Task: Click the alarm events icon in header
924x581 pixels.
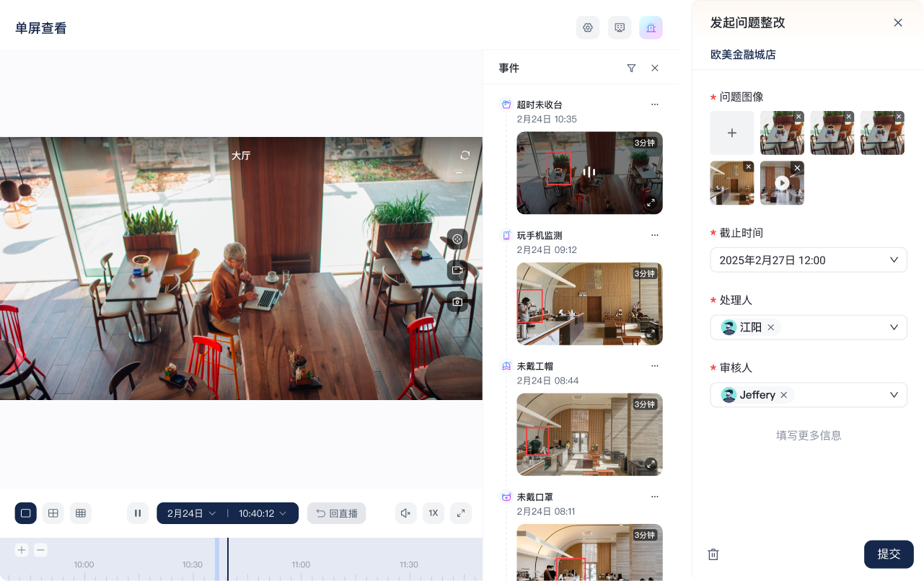Action: 651,27
